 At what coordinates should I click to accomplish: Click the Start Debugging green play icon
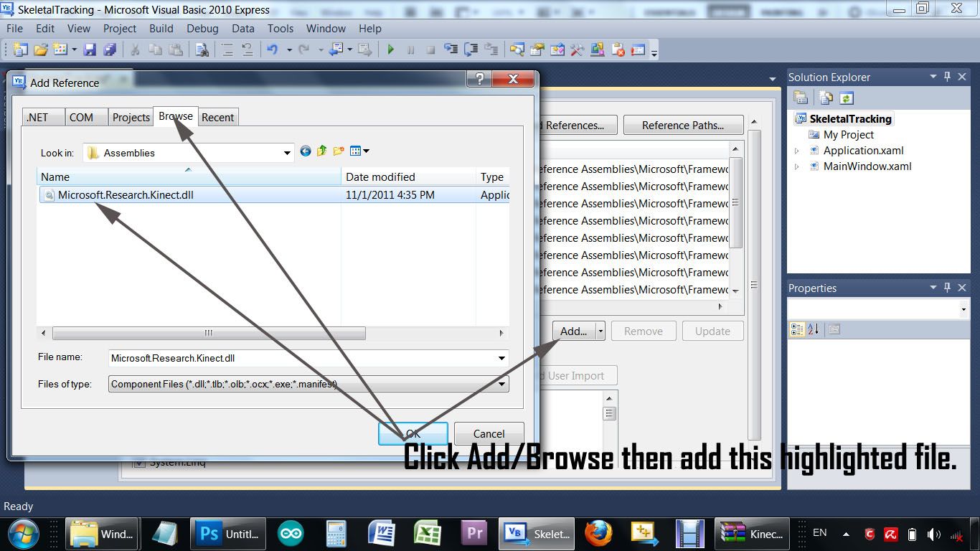click(x=391, y=49)
